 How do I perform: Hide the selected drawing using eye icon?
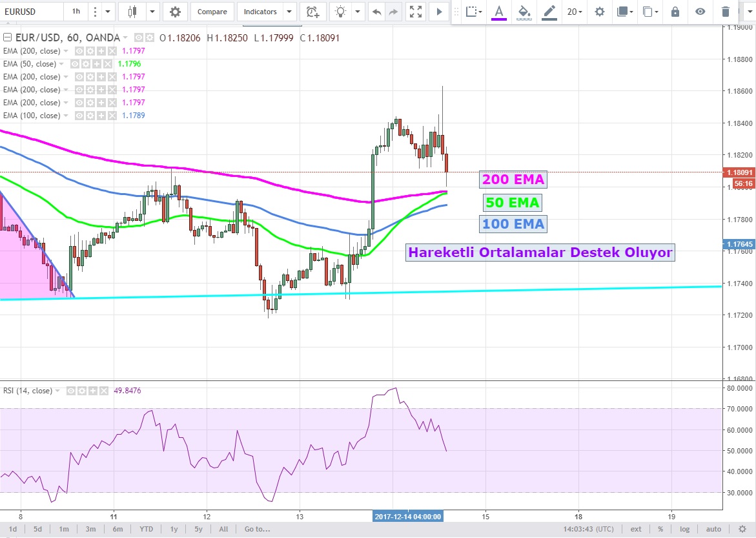700,12
